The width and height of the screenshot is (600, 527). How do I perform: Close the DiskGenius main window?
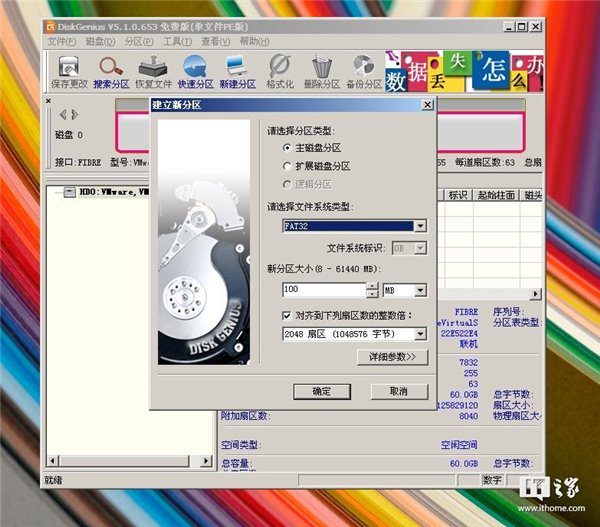tap(536, 27)
